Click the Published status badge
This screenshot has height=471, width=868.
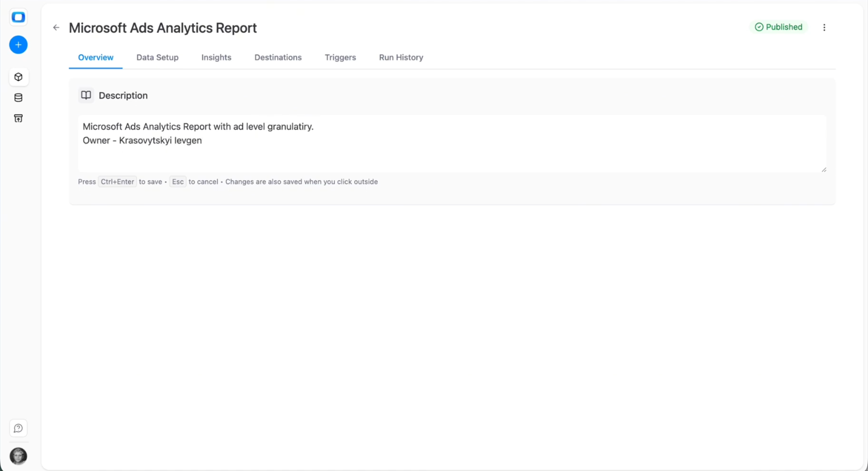pyautogui.click(x=778, y=27)
